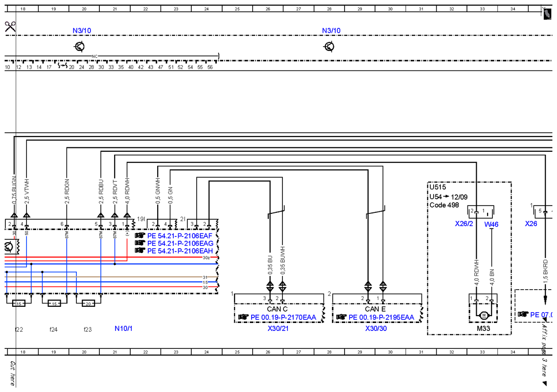This screenshot has height=392, width=557.
Task: Click the f22 fuse symbol
Action: tap(19, 303)
